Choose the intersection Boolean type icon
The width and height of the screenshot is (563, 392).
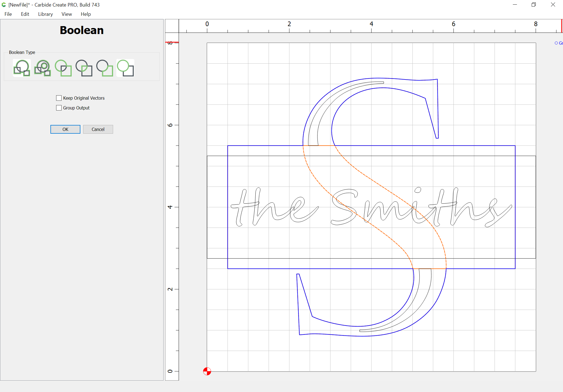(x=84, y=68)
